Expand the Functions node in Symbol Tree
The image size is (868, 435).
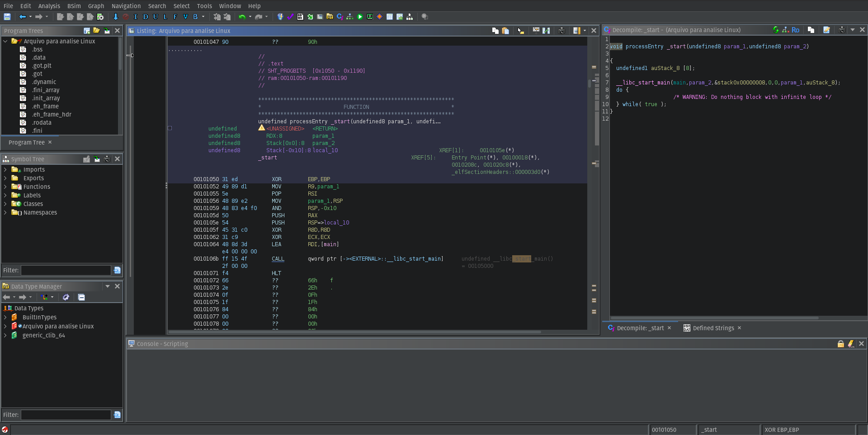coord(5,187)
